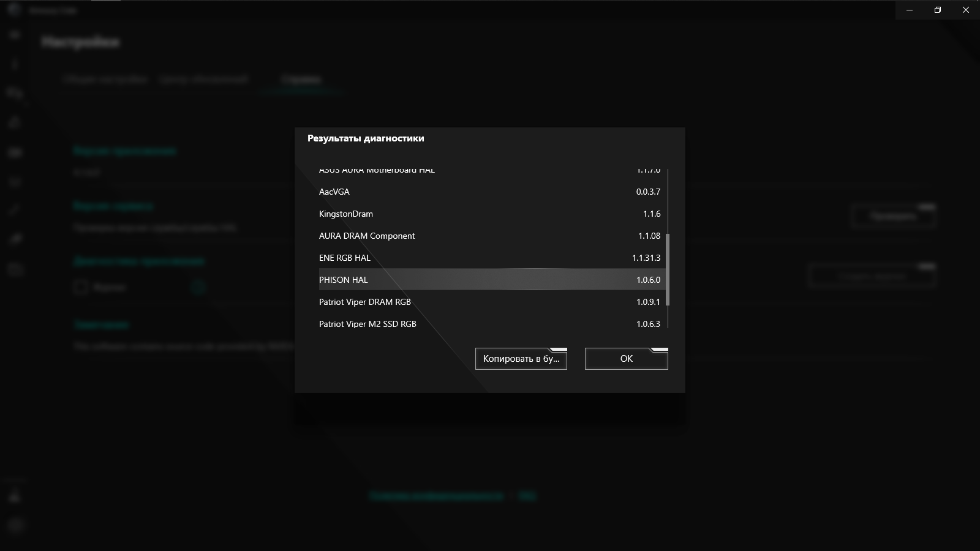Open the privacy policy link at page bottom
Viewport: 980px width, 551px height.
point(436,496)
